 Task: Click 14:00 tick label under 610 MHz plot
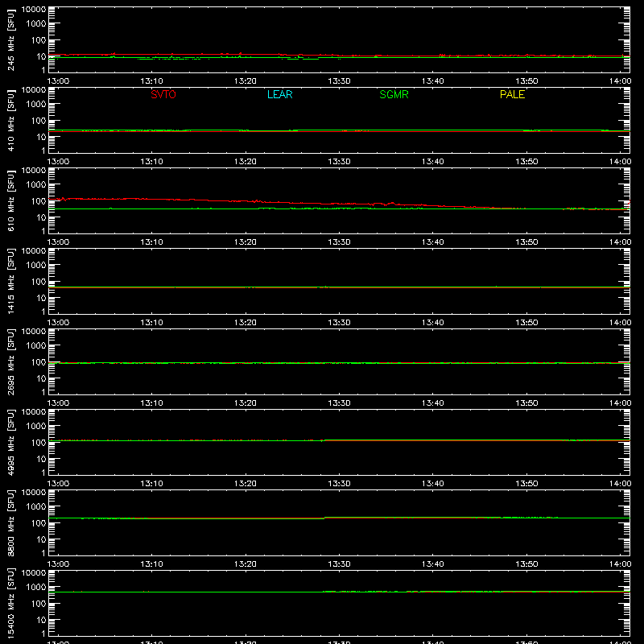(620, 242)
